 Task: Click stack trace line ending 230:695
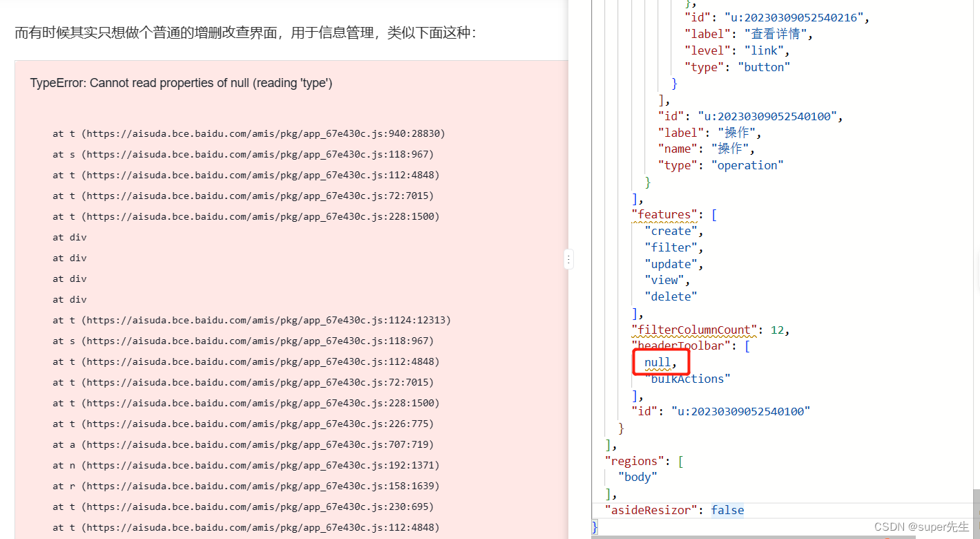pyautogui.click(x=243, y=507)
